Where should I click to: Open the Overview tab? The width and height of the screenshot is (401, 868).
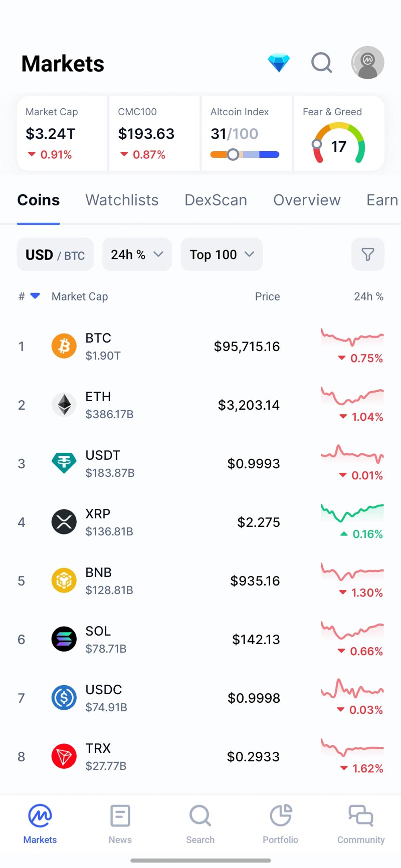pos(307,200)
